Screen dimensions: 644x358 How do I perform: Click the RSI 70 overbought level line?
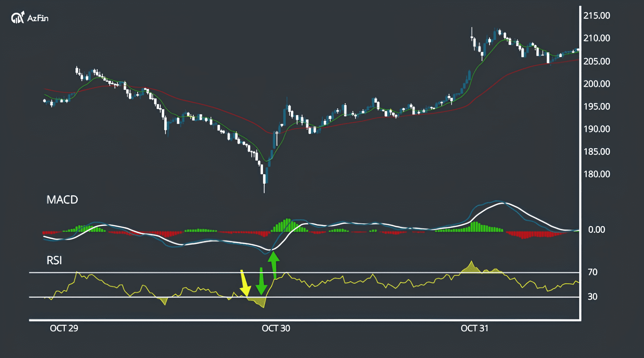[358, 272]
